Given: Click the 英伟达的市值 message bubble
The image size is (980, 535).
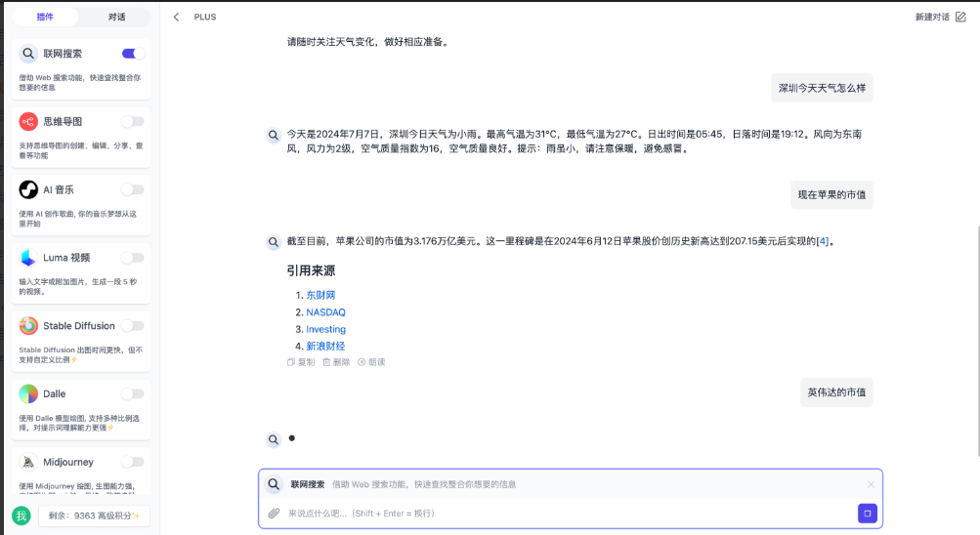Looking at the screenshot, I should 836,392.
